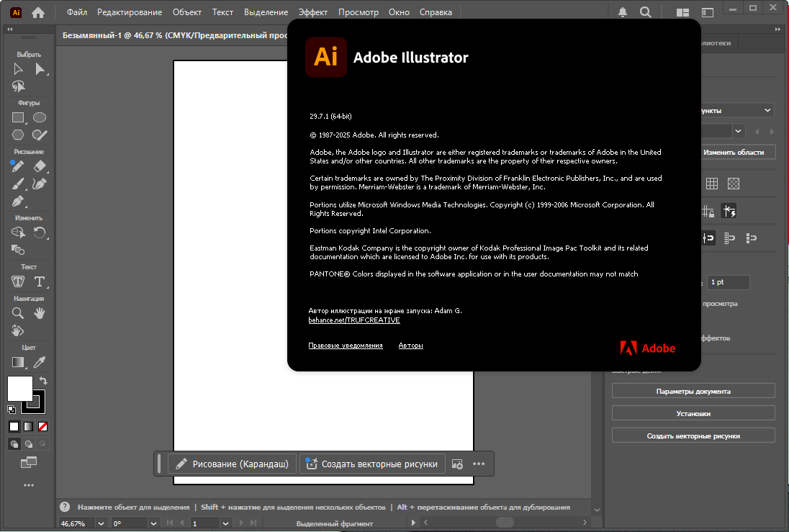
Task: Toggle Smart Guides icon
Action: click(729, 212)
